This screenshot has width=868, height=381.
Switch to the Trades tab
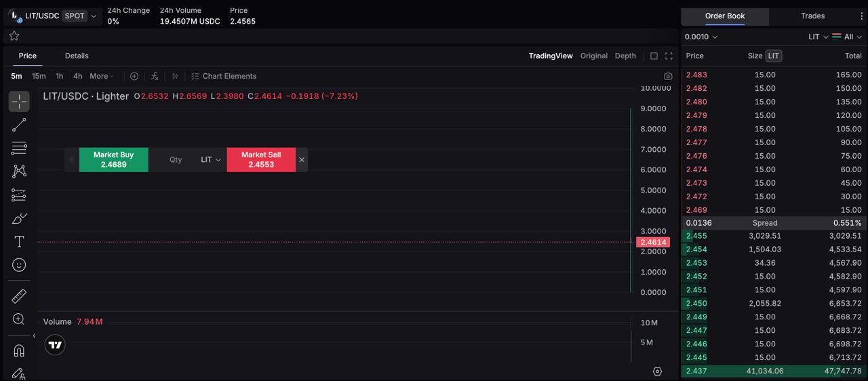(x=812, y=16)
